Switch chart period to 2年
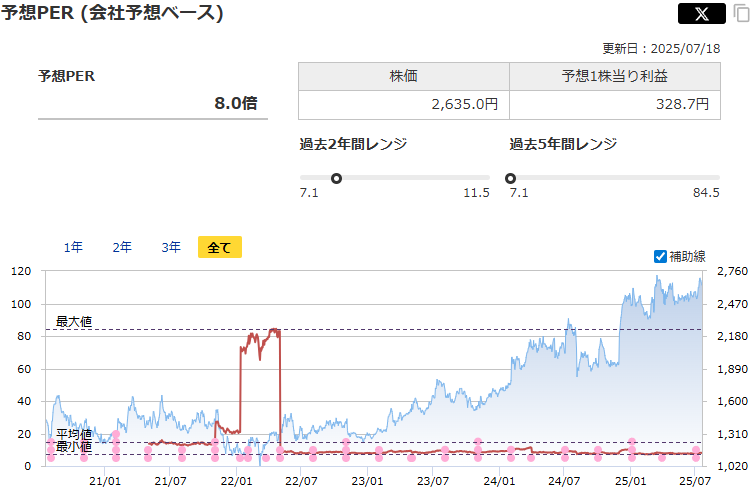755x488 pixels. coord(122,247)
